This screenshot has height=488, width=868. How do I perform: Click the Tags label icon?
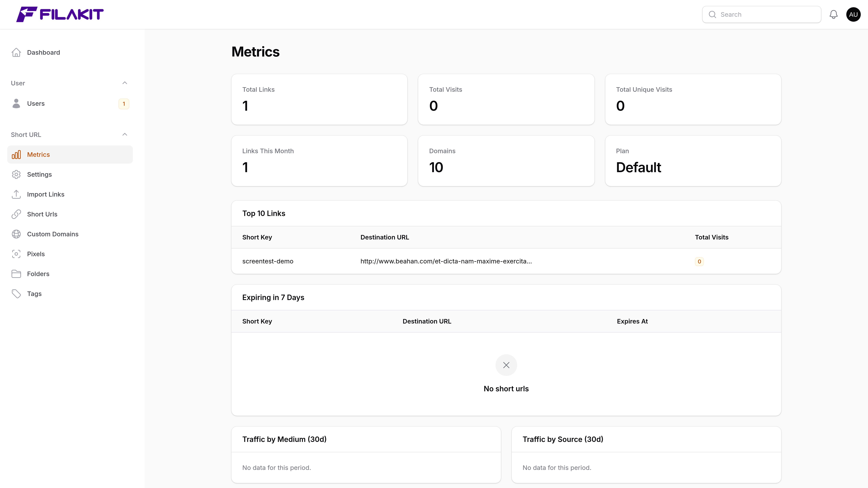[16, 294]
